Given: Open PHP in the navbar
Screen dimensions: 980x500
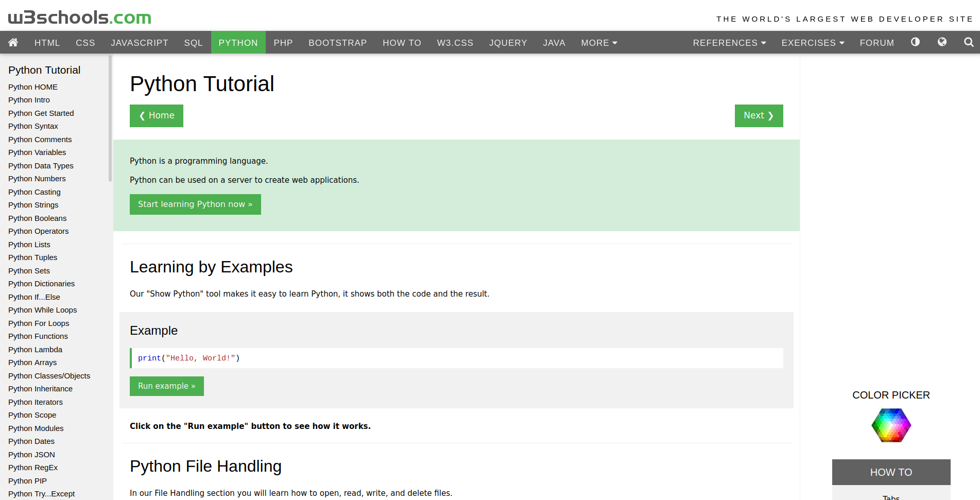Looking at the screenshot, I should [283, 43].
